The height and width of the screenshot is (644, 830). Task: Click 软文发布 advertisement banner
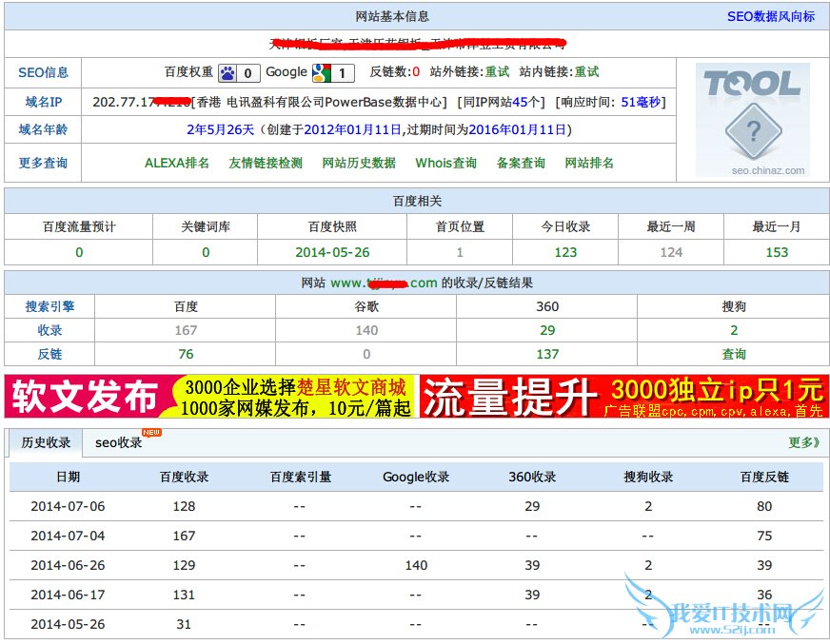(211, 397)
